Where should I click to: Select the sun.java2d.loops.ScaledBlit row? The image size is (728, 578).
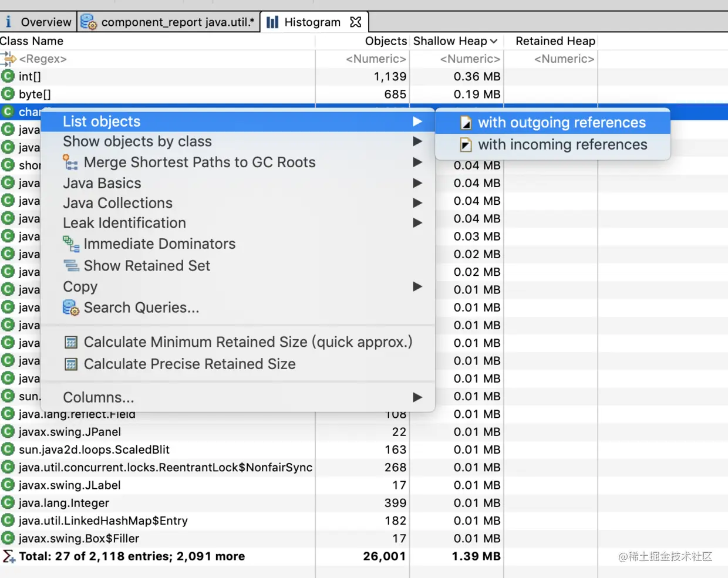[364, 449]
